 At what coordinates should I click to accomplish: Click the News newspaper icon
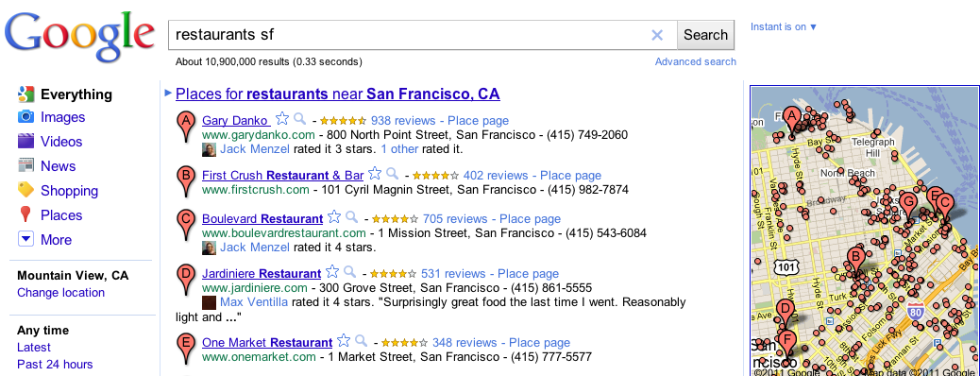pos(25,165)
